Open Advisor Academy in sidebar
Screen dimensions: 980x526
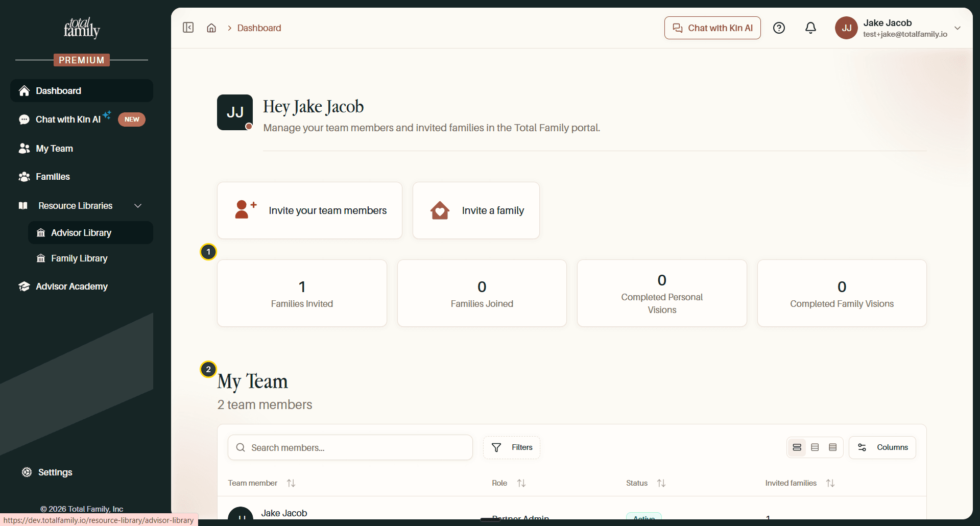tap(82, 286)
